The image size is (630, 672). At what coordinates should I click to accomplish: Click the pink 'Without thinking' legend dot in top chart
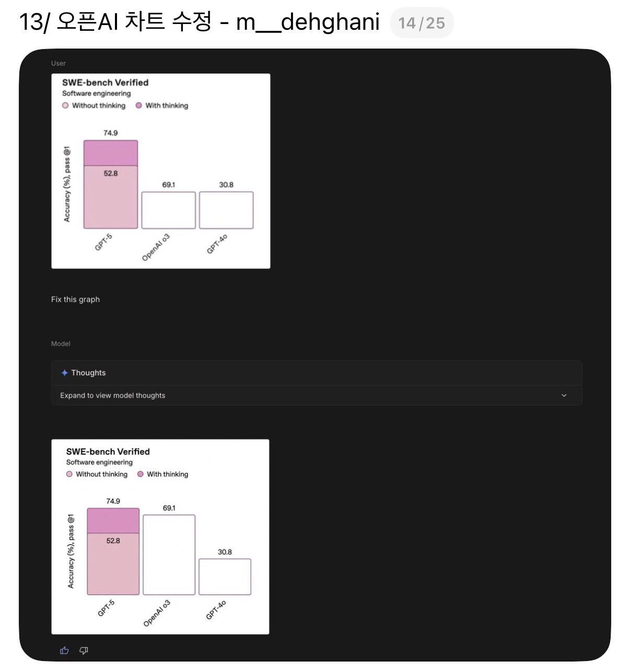(65, 105)
